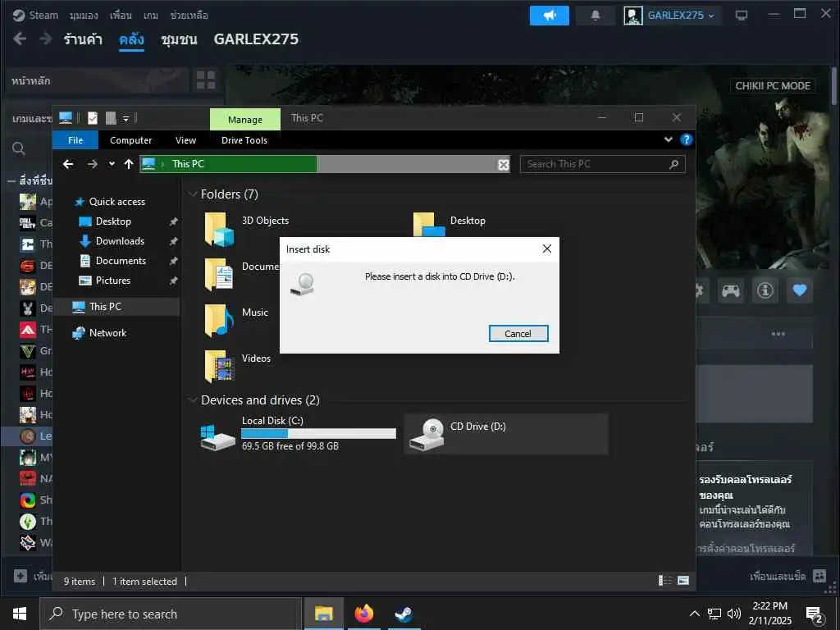Open Documents in Quick access list

click(121, 260)
